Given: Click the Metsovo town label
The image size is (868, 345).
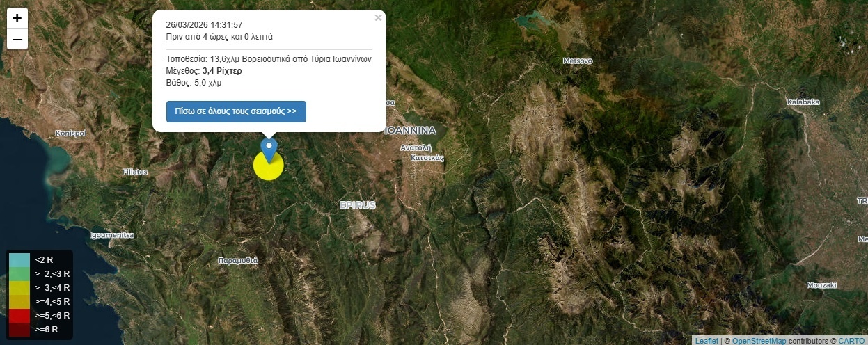Looking at the screenshot, I should [578, 61].
